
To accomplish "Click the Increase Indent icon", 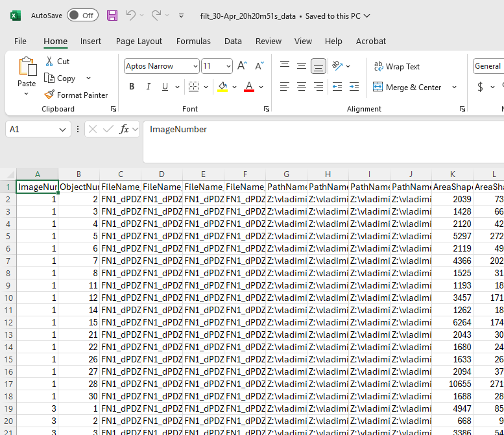I will click(x=354, y=87).
